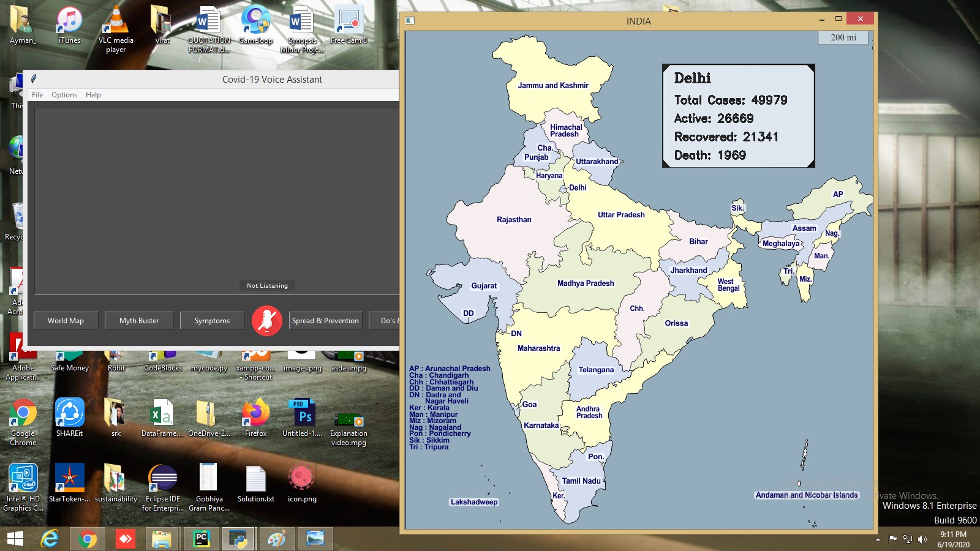Open Internet Explorer from taskbar
980x551 pixels.
(x=50, y=539)
